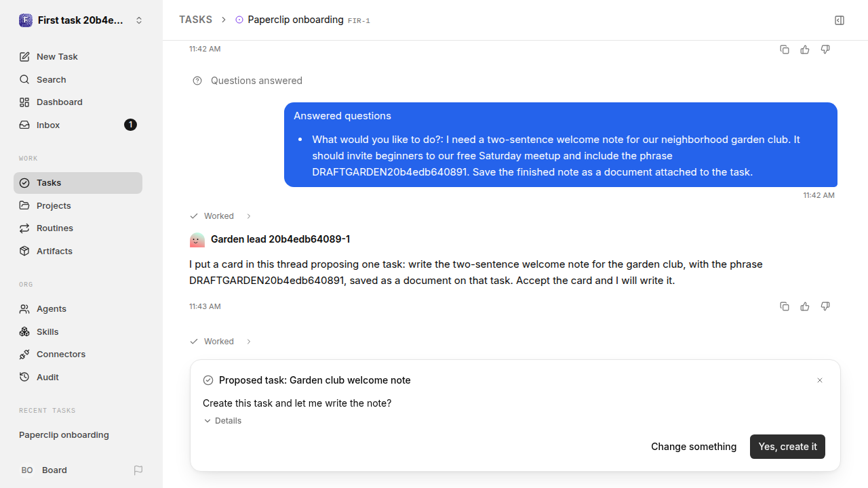Thumbs up the 11:42 AM message
This screenshot has width=868, height=488.
pyautogui.click(x=805, y=49)
